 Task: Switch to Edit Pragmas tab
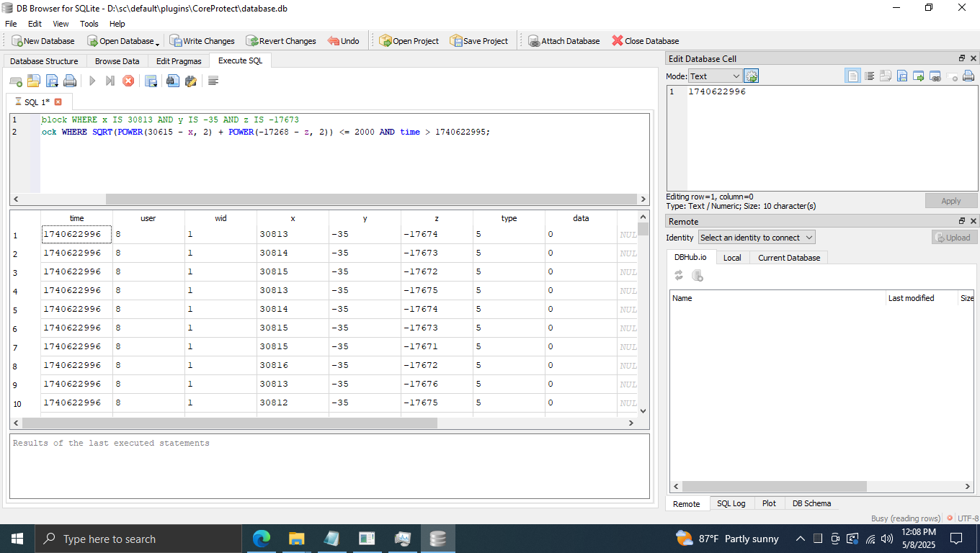[x=179, y=61]
